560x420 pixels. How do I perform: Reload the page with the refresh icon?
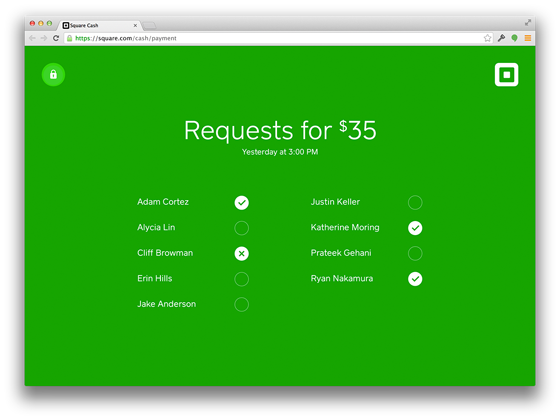coord(56,38)
